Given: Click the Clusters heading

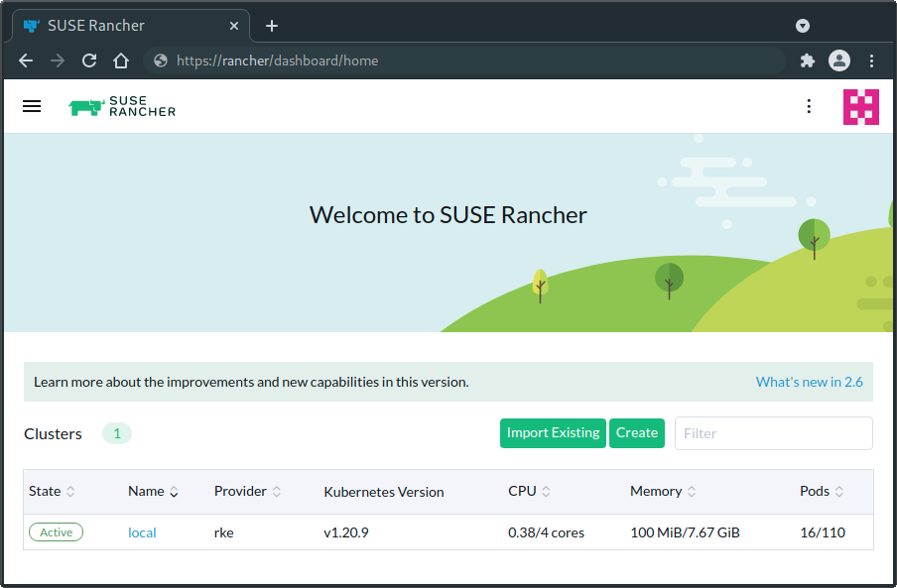Looking at the screenshot, I should click(x=54, y=433).
